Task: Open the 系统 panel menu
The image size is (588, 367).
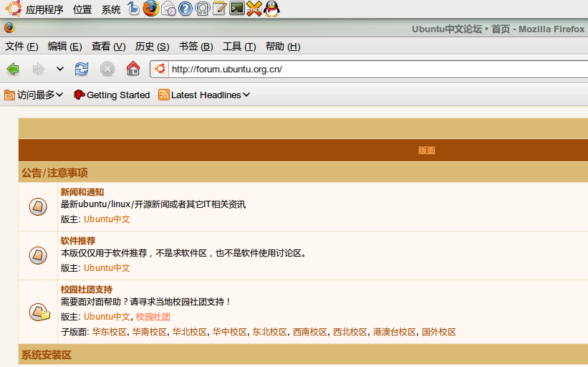Action: 111,9
